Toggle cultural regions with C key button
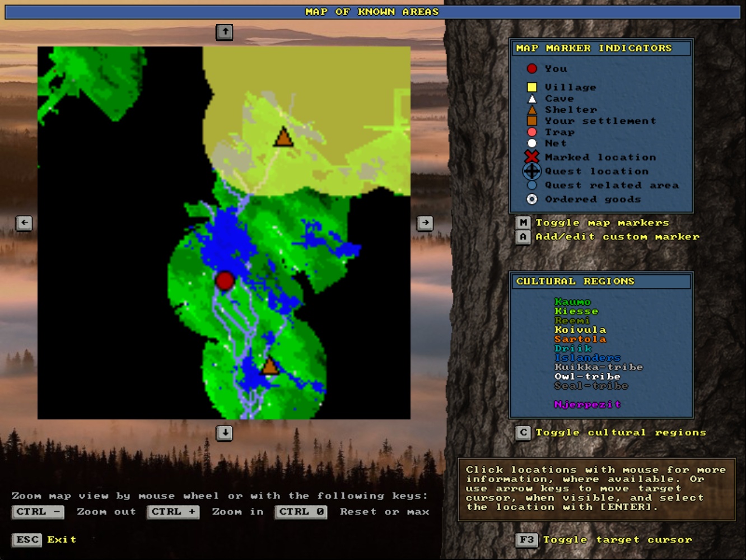 pos(523,432)
